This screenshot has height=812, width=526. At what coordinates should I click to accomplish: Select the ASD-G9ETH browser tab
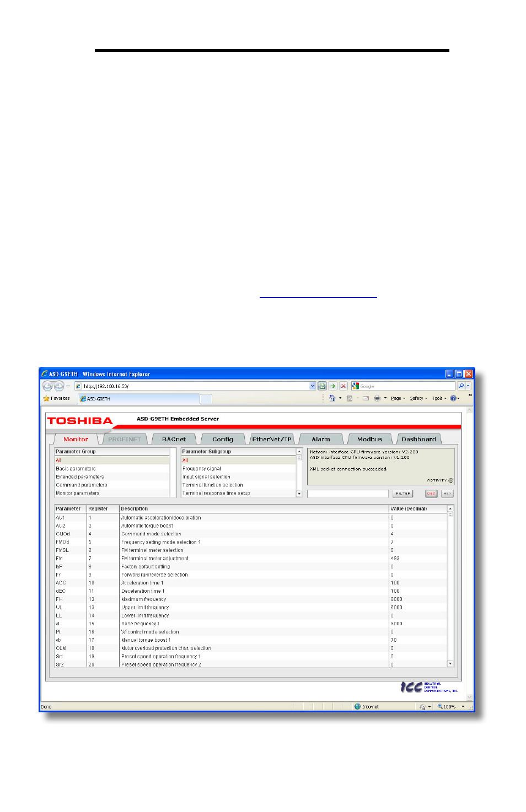click(137, 399)
